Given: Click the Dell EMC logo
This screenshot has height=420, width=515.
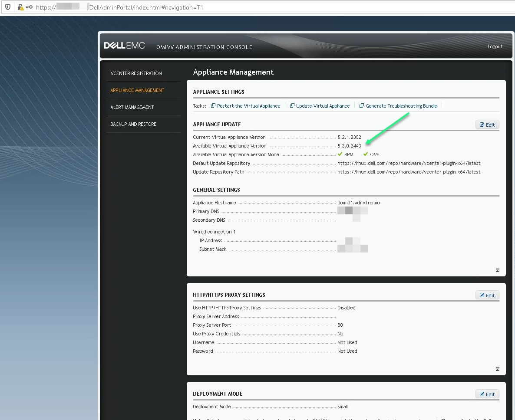Looking at the screenshot, I should (x=124, y=46).
